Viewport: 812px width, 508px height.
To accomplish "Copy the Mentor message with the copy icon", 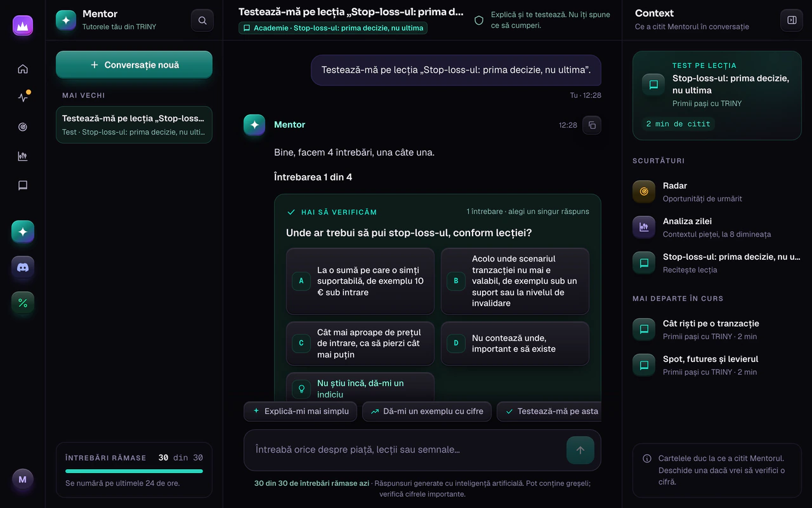I will point(592,125).
